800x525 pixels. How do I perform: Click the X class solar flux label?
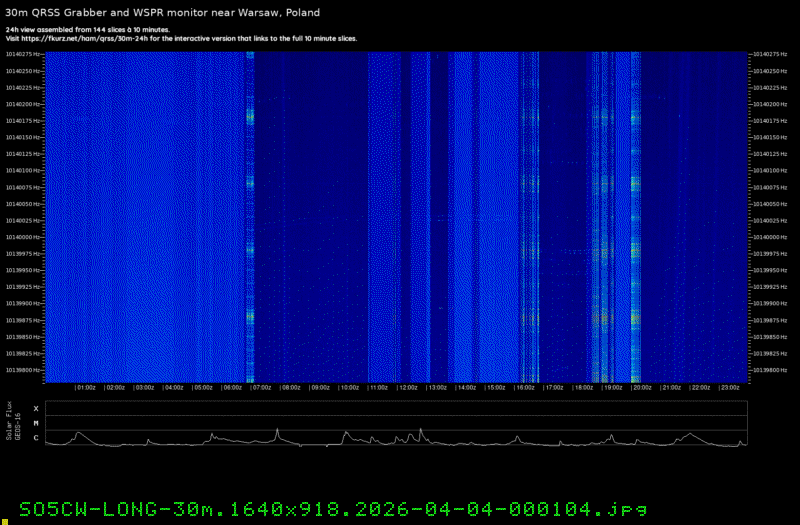pos(36,409)
